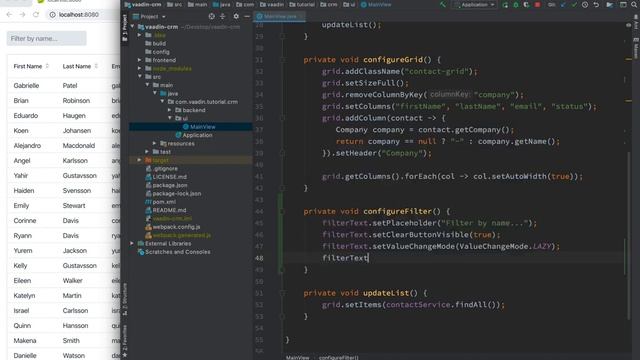This screenshot has width=640, height=360.
Task: Go forward in the browser
Action: (x=22, y=14)
